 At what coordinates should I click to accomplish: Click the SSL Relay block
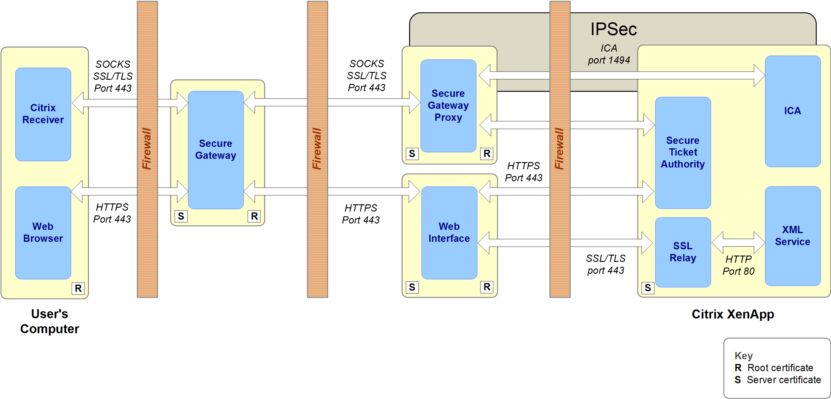pos(683,252)
